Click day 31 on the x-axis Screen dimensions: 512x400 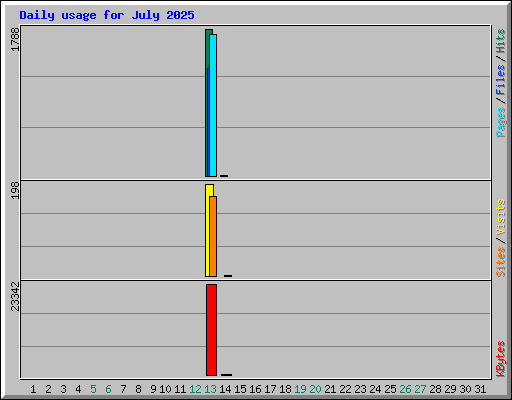coord(480,389)
